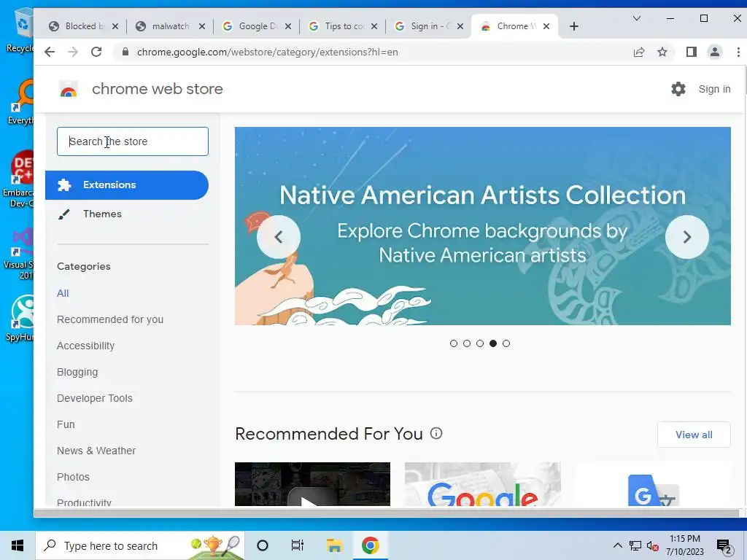This screenshot has width=747, height=560.
Task: Click the chrome web store logo
Action: pos(69,89)
